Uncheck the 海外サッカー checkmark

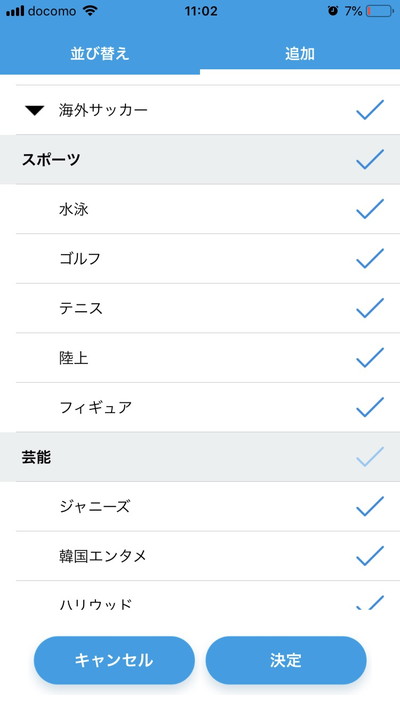click(370, 110)
